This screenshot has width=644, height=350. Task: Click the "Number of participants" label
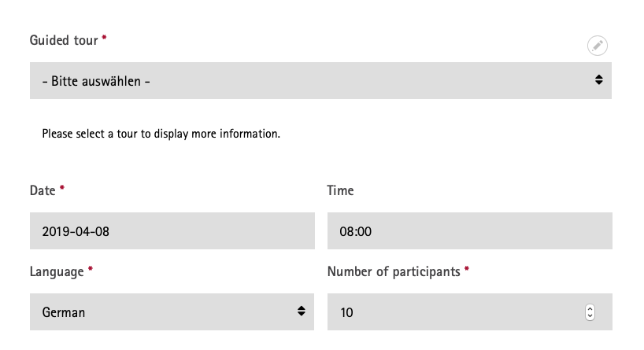393,271
